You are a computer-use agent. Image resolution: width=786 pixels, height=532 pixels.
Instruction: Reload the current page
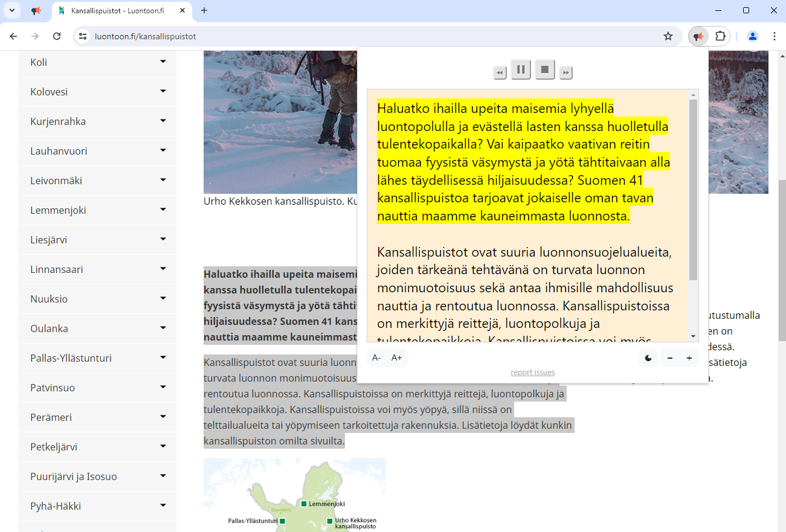[x=57, y=36]
